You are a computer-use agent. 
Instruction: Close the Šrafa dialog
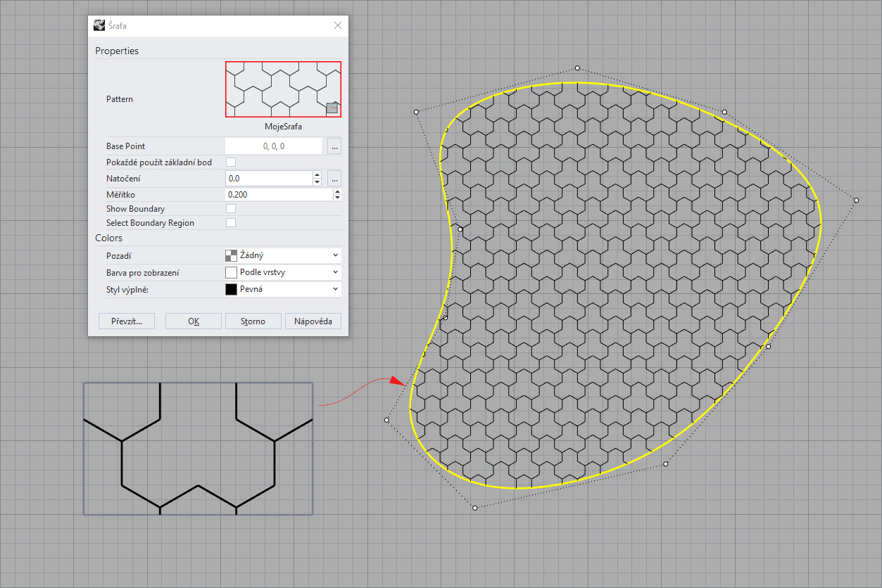point(338,25)
